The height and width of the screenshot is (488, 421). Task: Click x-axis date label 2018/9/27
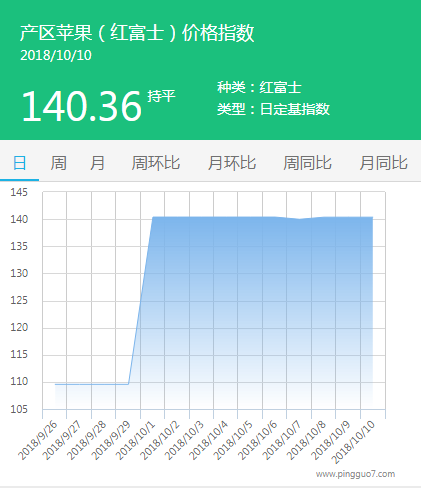(63, 440)
